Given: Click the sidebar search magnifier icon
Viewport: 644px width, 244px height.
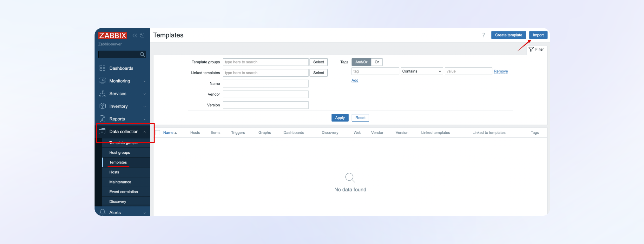Looking at the screenshot, I should 142,55.
